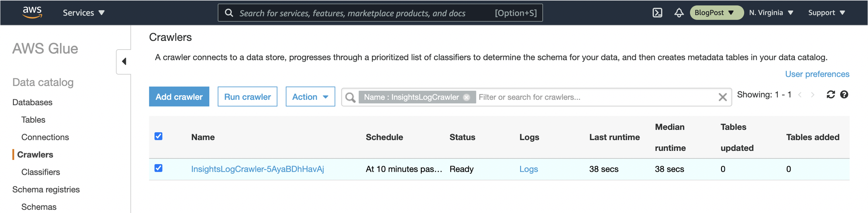Remove the InsightsLogCrawler name filter tag
The image size is (868, 213).
point(466,97)
